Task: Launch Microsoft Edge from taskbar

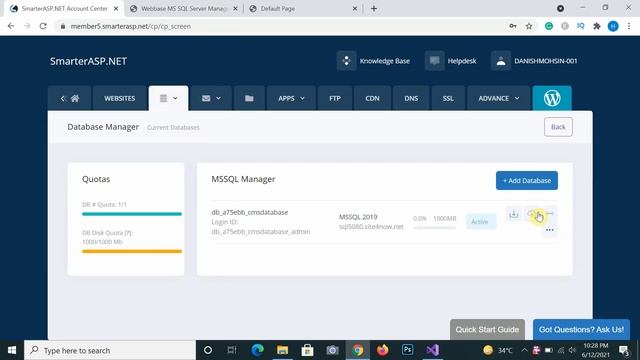Action: tap(257, 350)
